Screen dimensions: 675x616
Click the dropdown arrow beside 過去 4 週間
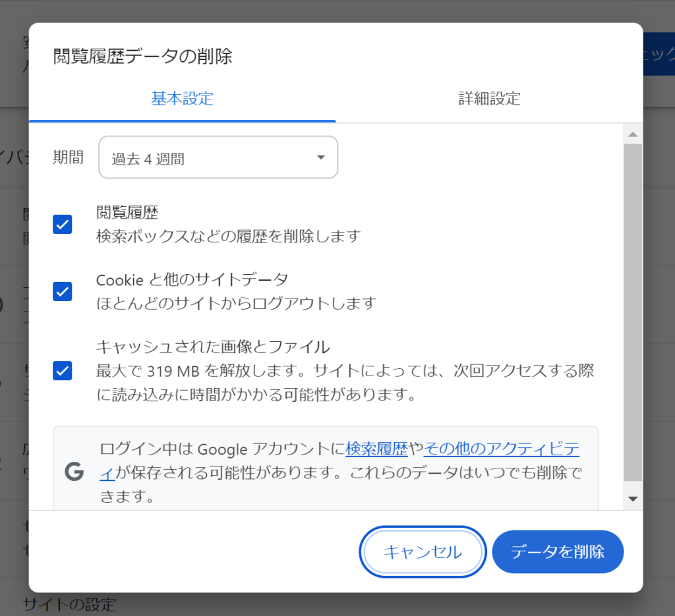tap(321, 157)
